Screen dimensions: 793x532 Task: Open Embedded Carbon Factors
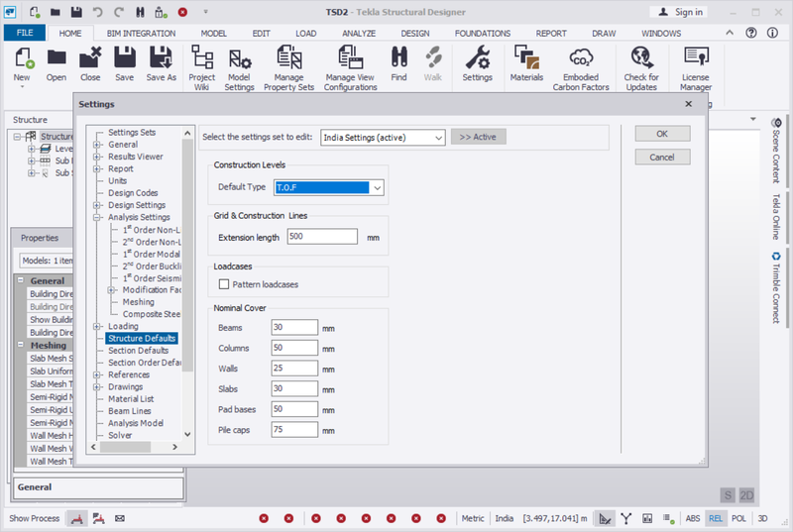click(581, 67)
